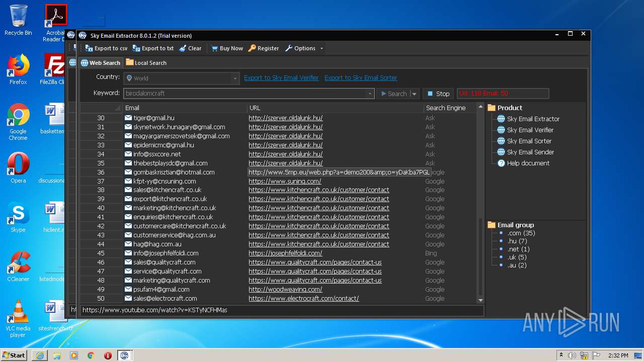Switch to the Web Search tab
644x362 pixels.
click(100, 63)
